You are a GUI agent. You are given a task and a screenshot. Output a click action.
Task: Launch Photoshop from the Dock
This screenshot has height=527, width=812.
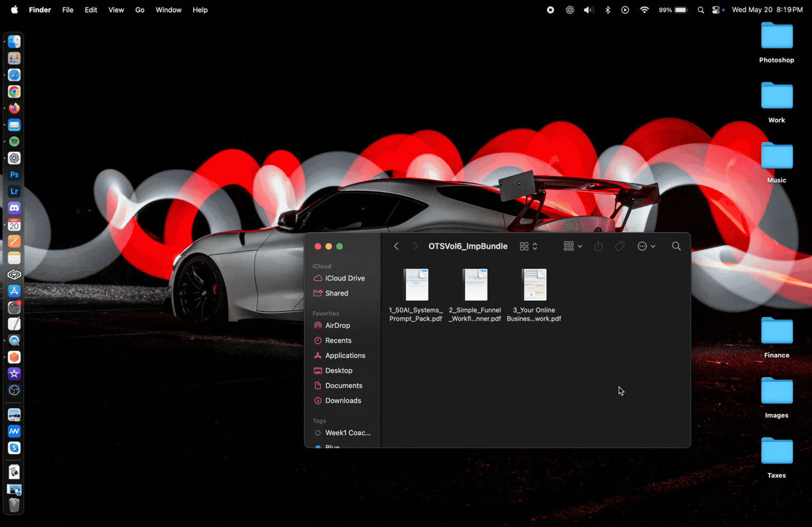click(x=15, y=175)
